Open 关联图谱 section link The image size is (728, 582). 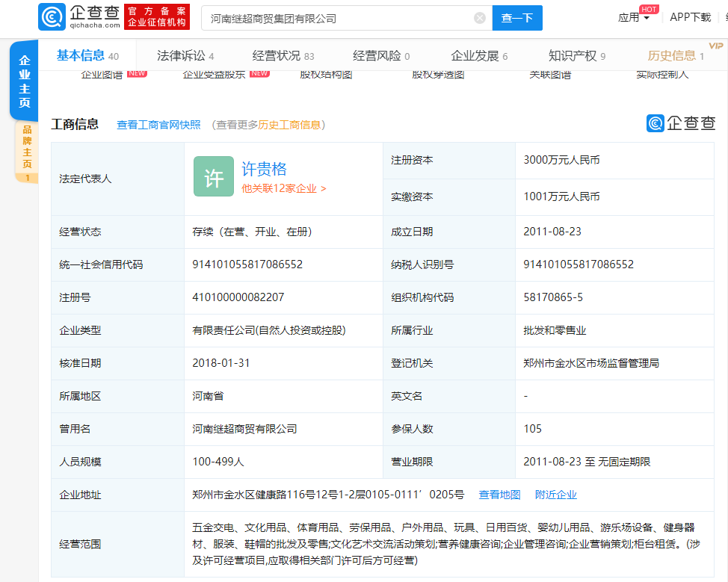[x=550, y=74]
